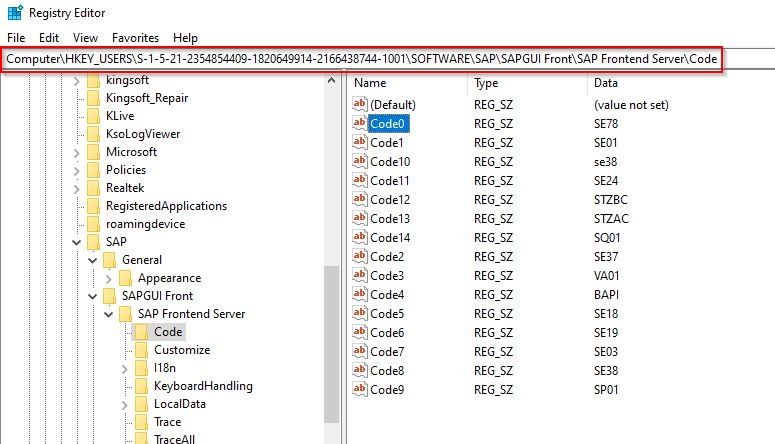The height and width of the screenshot is (444, 775).
Task: Open the Favorites menu
Action: tap(135, 38)
